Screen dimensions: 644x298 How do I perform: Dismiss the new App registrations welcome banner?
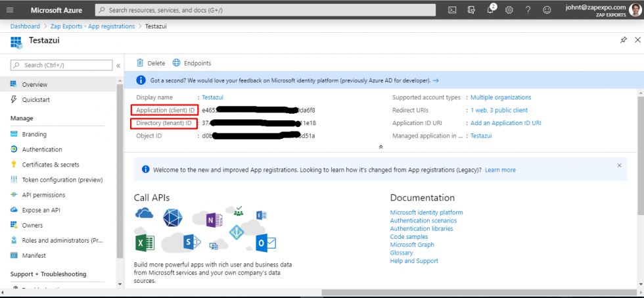point(619,165)
